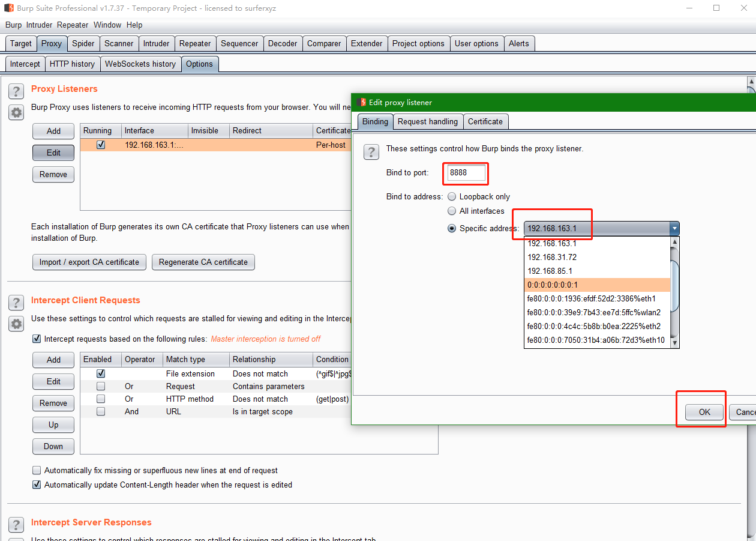Select the fe80 address ending %eth1
This screenshot has height=541, width=756.
[x=597, y=298]
